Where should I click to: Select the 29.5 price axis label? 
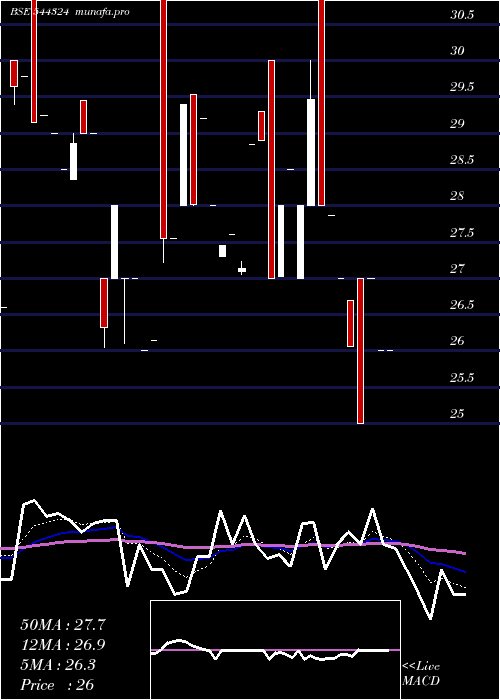(x=462, y=87)
